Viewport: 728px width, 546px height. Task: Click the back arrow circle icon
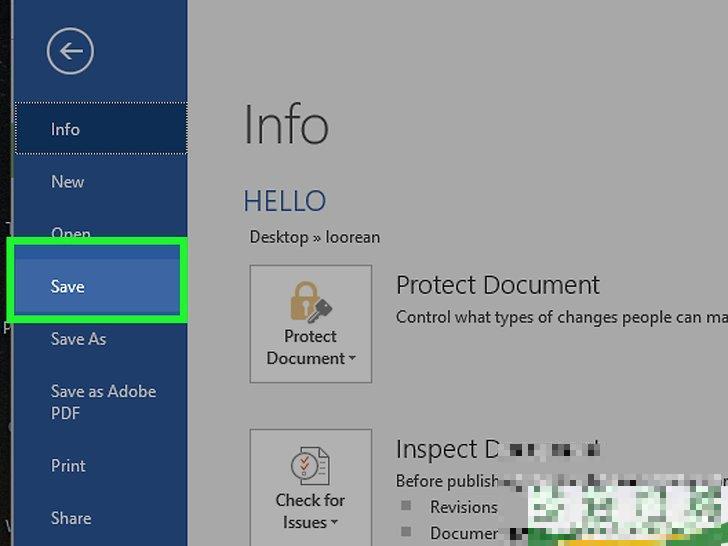click(x=70, y=51)
